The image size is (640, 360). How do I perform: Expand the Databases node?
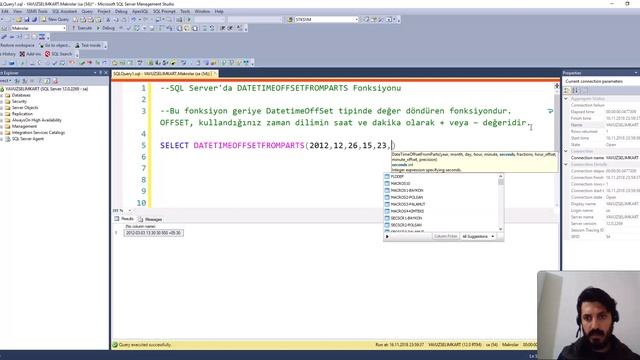2,95
